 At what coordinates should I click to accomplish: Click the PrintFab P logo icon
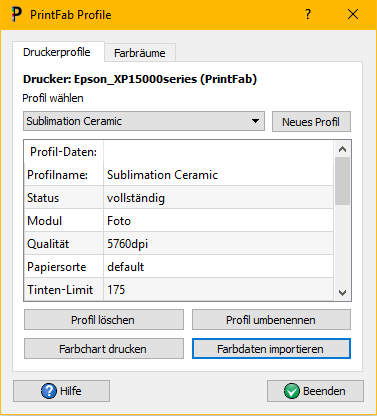point(16,15)
